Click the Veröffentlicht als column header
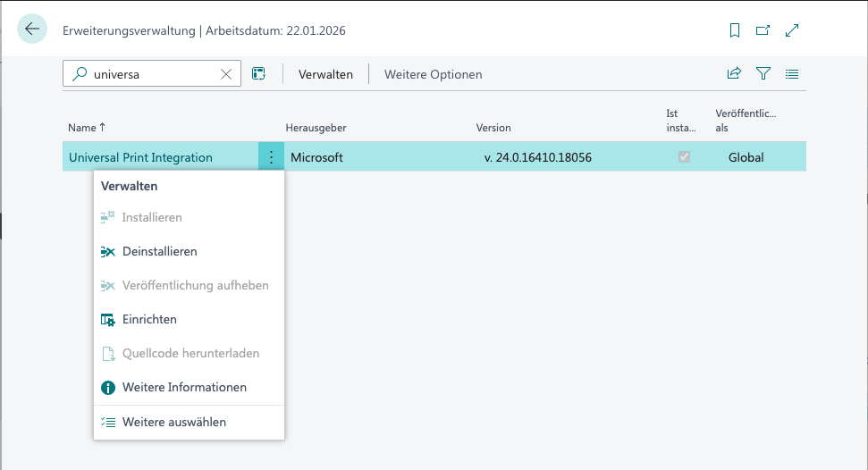This screenshot has width=868, height=470. [x=746, y=120]
